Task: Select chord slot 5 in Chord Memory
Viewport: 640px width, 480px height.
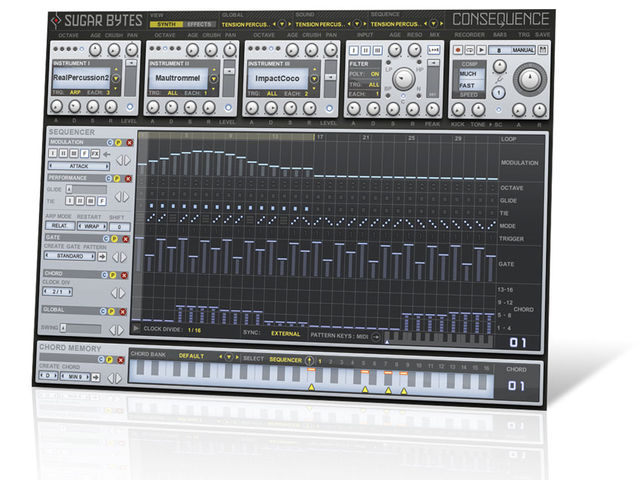Action: [363, 363]
